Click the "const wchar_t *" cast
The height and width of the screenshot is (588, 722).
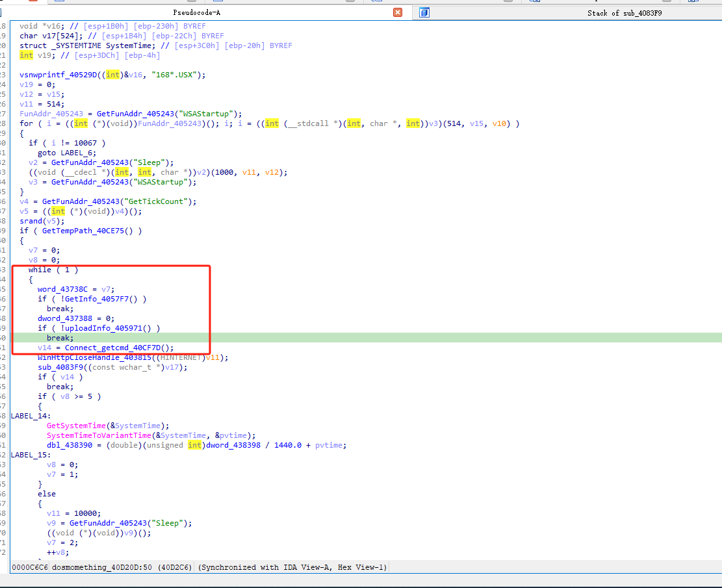[126, 368]
